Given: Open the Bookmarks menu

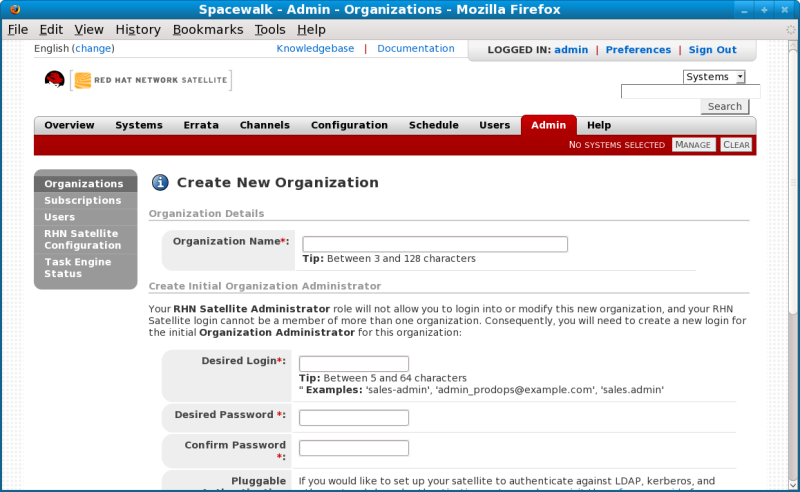Looking at the screenshot, I should coord(207,30).
